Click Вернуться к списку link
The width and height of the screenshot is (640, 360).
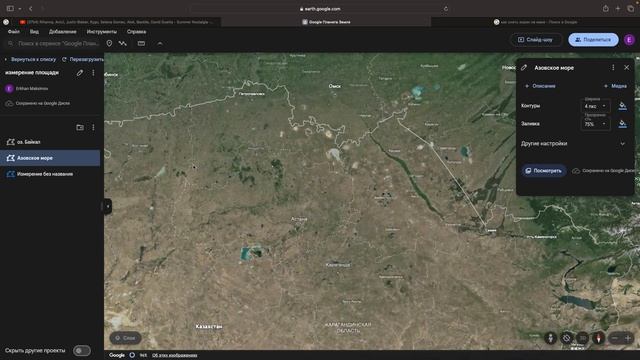click(x=33, y=59)
